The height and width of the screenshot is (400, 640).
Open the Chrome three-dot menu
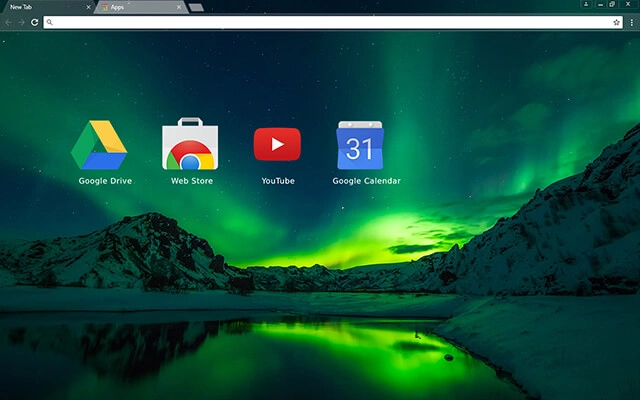pyautogui.click(x=631, y=22)
